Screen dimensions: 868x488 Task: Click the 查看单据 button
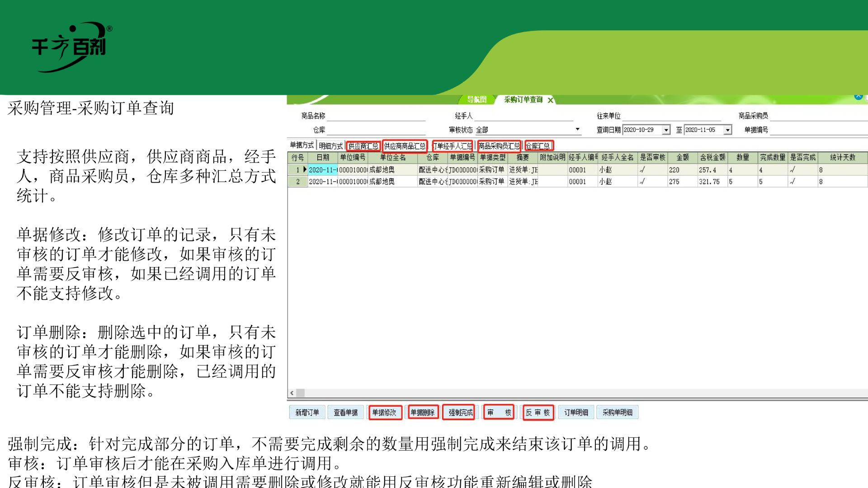tap(346, 412)
